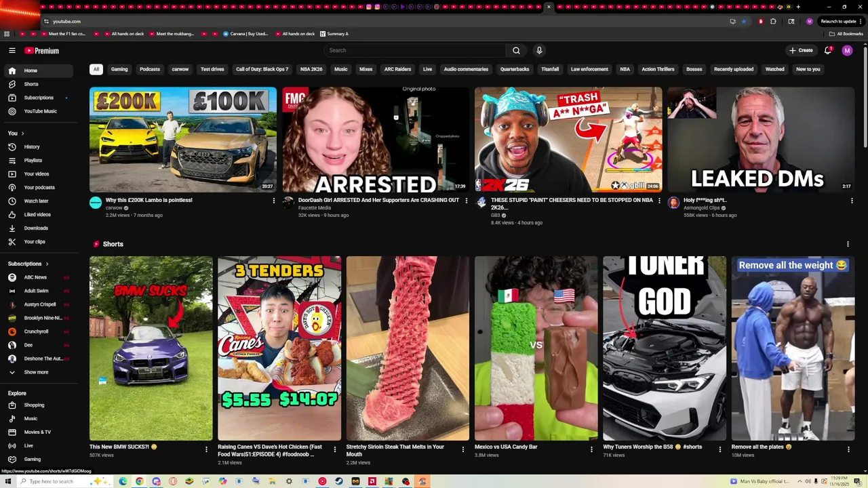The image size is (868, 488).
Task: Open the YouTube hamburger guide menu
Action: pos(12,50)
